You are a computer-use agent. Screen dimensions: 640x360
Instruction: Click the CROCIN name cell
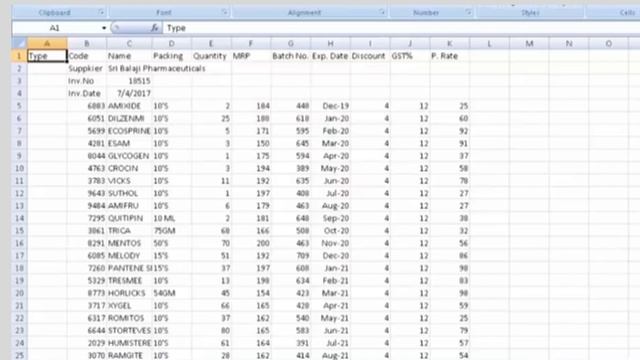point(129,169)
